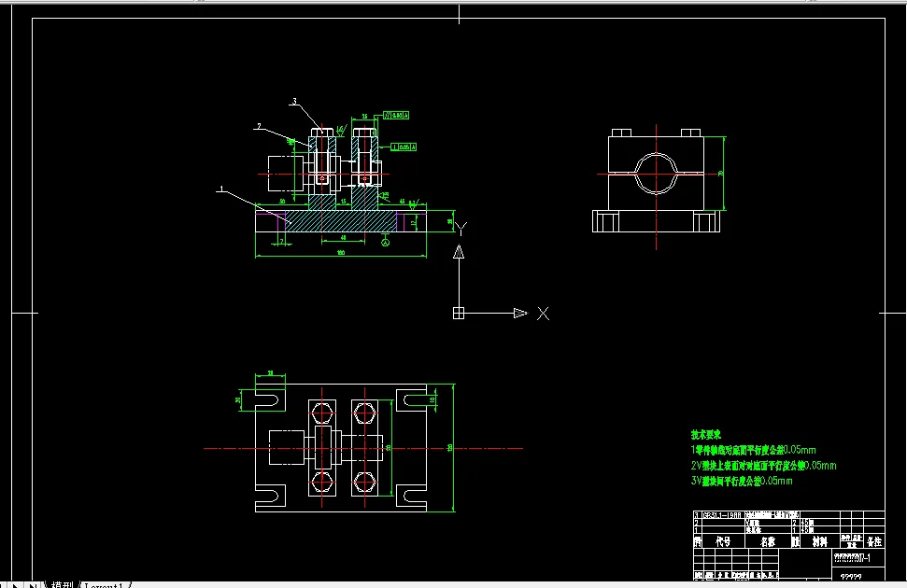Select the balloon number 1 callout
The width and height of the screenshot is (907, 588).
tap(221, 189)
